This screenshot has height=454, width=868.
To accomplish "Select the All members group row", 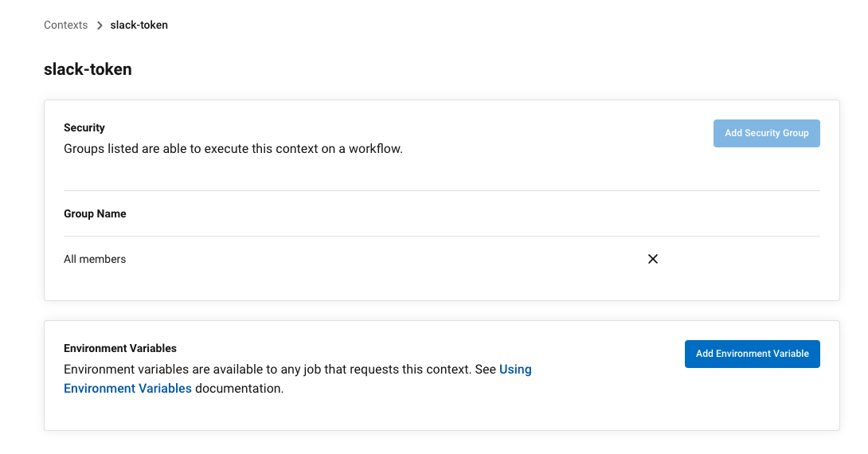I will [x=95, y=259].
